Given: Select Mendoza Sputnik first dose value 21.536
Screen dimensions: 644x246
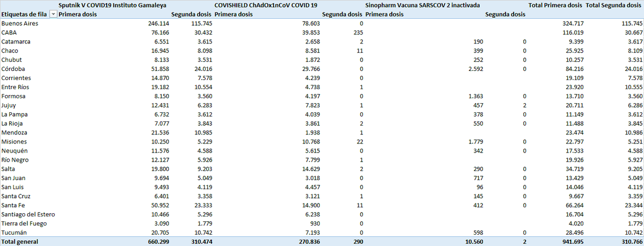Looking at the screenshot, I should click(160, 133).
